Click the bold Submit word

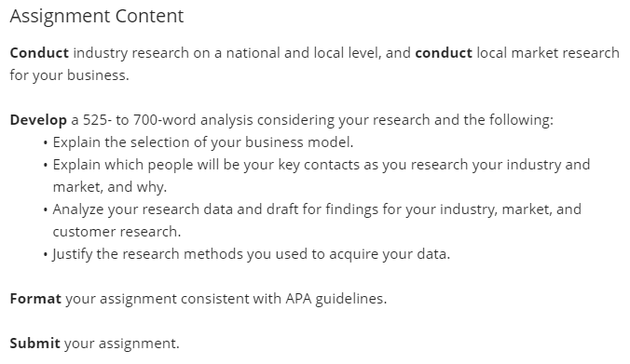pyautogui.click(x=35, y=344)
